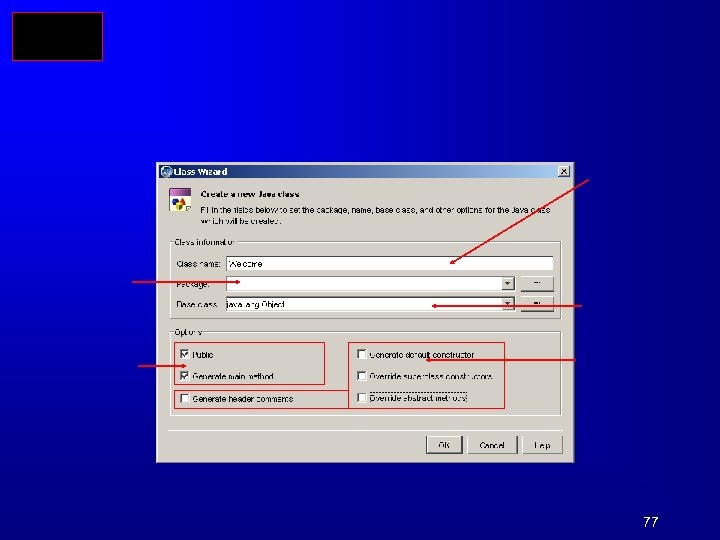Uncheck the Public checkbox
Viewport: 720px width, 540px height.
tap(185, 354)
